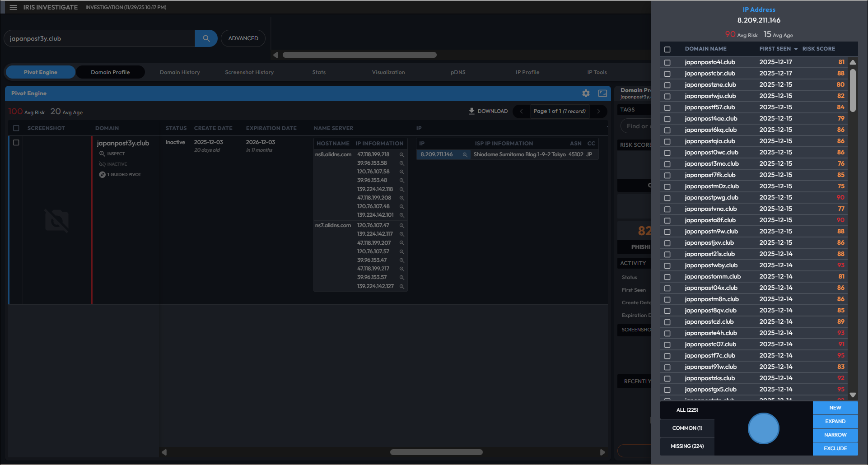868x465 pixels.
Task: Open Pivot Engine settings gear
Action: tap(586, 93)
